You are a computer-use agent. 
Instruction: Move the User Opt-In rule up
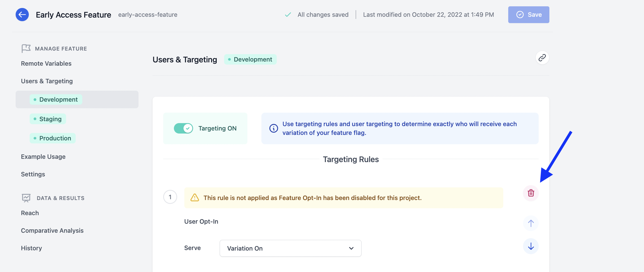(531, 223)
